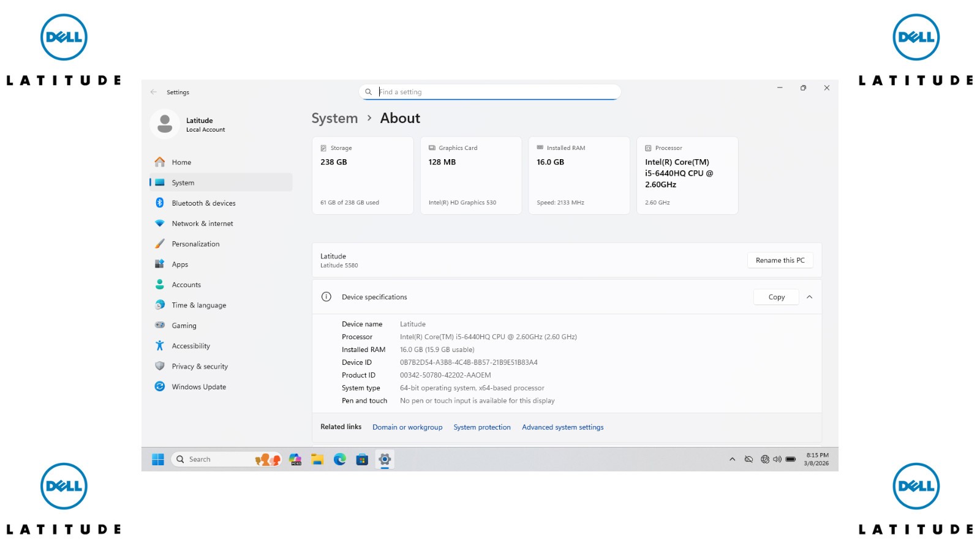980x551 pixels.
Task: Open the Domain or workgroup link
Action: [407, 427]
